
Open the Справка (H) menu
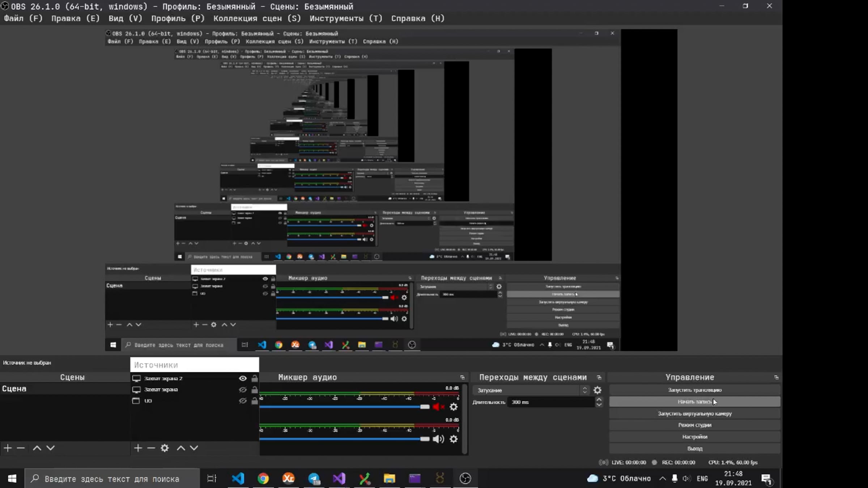[418, 18]
